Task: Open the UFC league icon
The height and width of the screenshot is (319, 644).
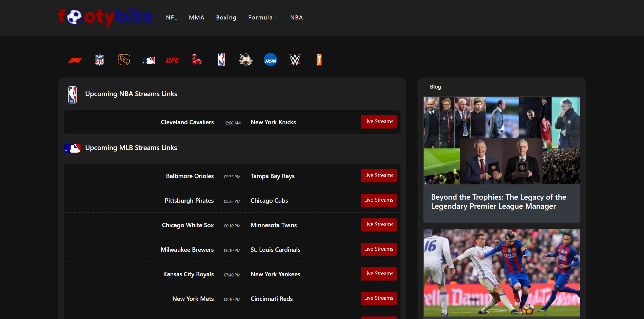Action: pos(173,60)
